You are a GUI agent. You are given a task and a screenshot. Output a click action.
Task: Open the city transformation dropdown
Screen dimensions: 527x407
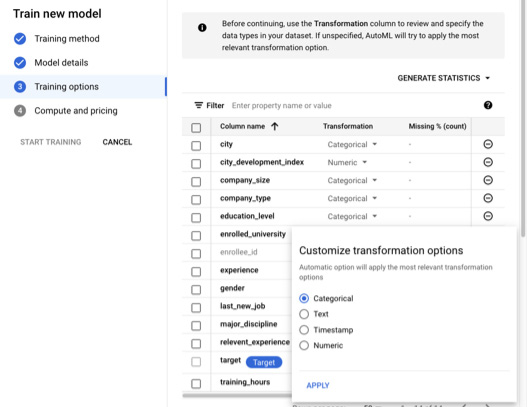pyautogui.click(x=352, y=145)
